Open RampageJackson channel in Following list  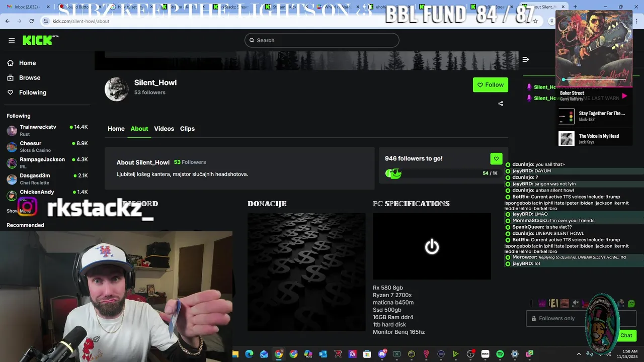pyautogui.click(x=47, y=162)
